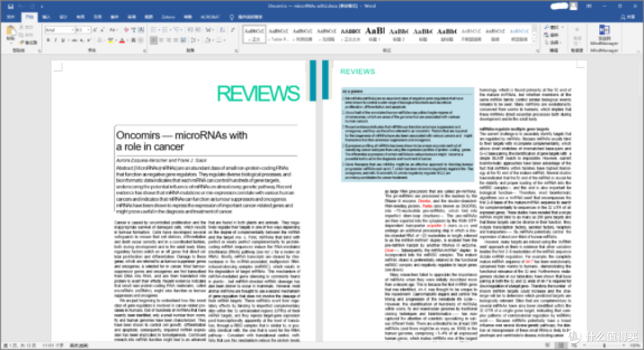The image size is (644, 350).
Task: Insert an enclosed character
Action: (x=141, y=41)
